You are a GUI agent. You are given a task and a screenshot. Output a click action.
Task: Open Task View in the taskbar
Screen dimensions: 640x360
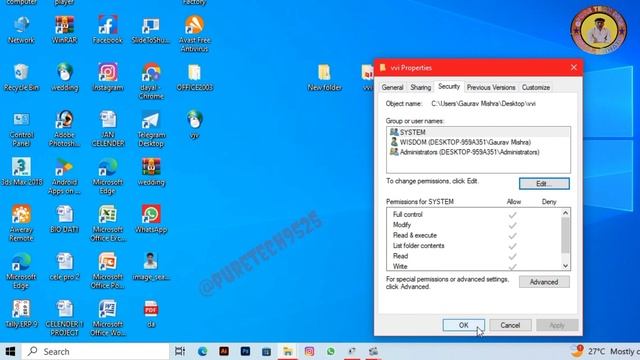tap(180, 351)
